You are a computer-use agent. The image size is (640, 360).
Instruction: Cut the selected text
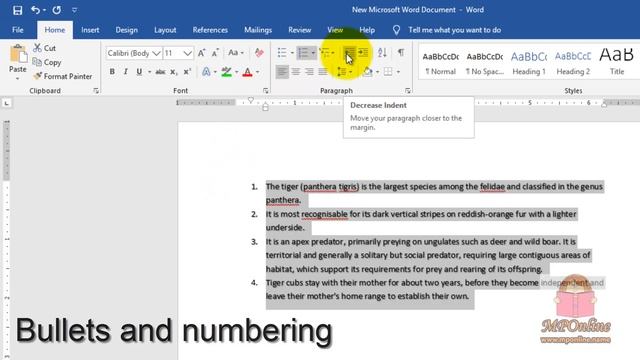tap(44, 48)
